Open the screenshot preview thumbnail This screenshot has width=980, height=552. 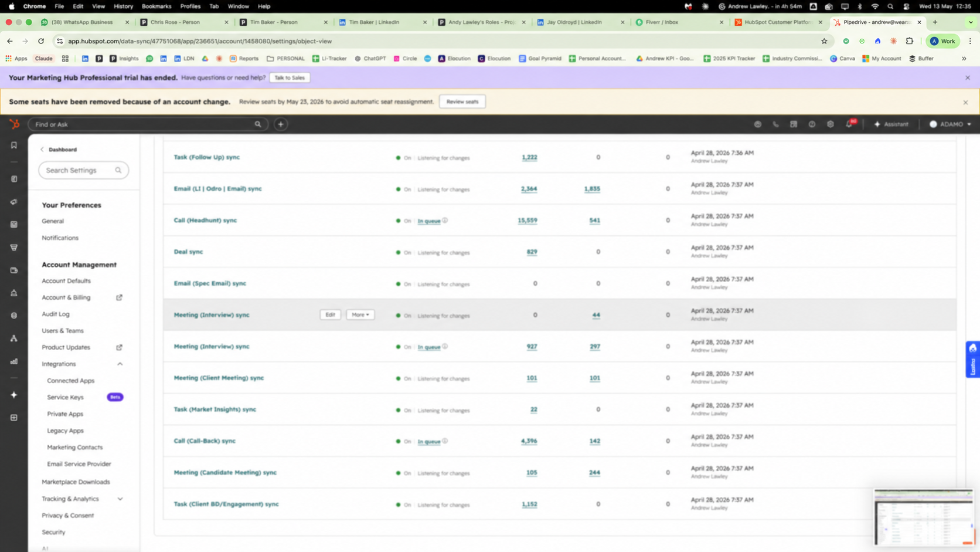pyautogui.click(x=923, y=517)
